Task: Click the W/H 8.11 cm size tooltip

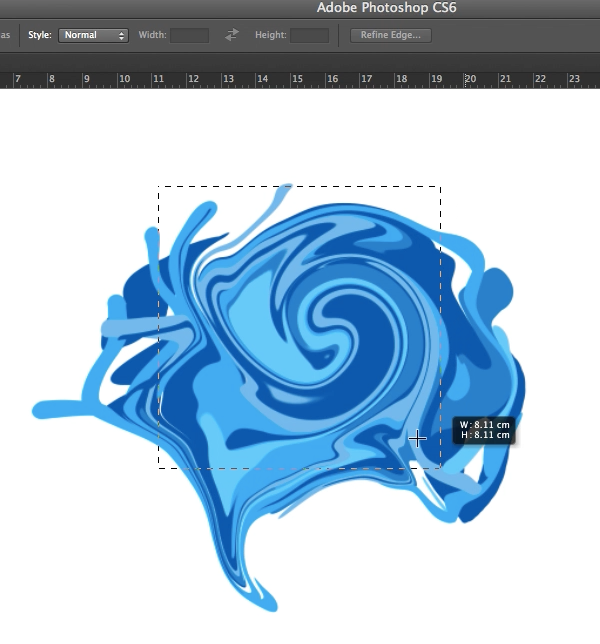Action: click(485, 430)
